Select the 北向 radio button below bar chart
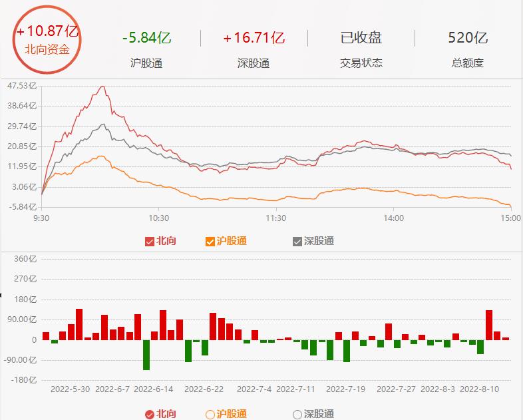Screen dimensions: 523x420 click(x=150, y=415)
